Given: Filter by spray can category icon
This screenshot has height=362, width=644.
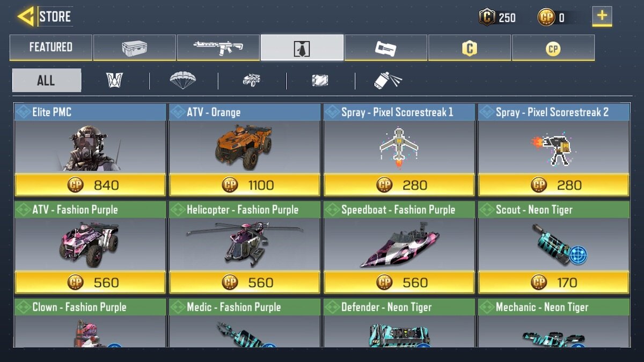Looking at the screenshot, I should [387, 81].
